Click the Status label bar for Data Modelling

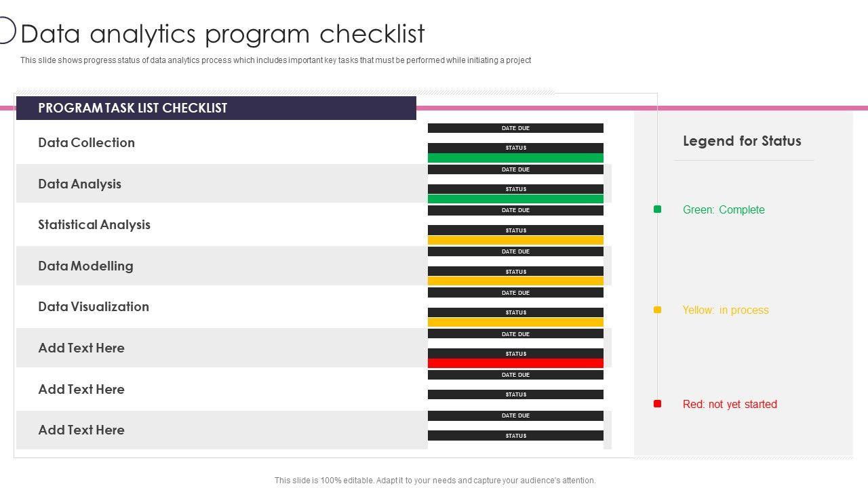coord(515,271)
